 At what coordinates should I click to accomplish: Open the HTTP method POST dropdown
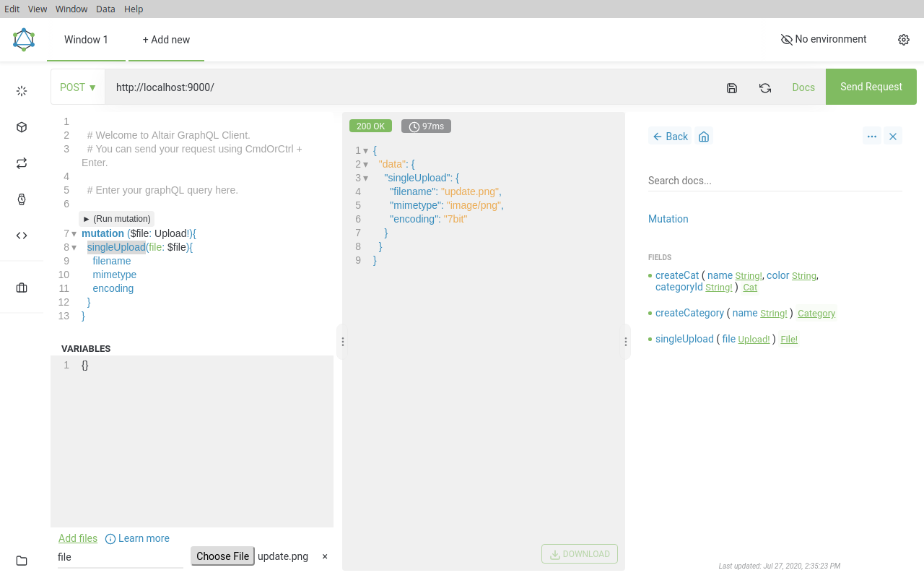pos(77,87)
